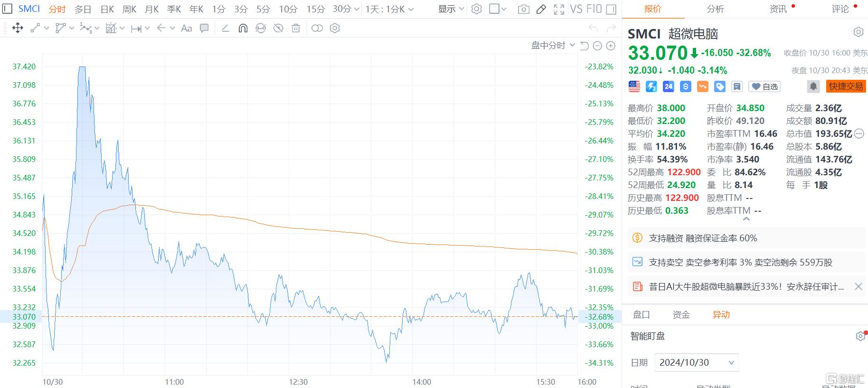Select the Aa text annotation tool

[x=187, y=28]
